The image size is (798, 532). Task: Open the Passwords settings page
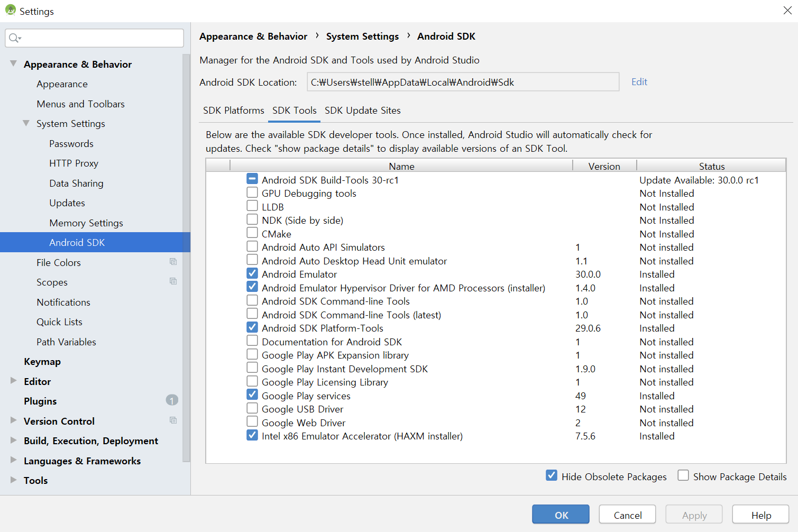point(71,144)
